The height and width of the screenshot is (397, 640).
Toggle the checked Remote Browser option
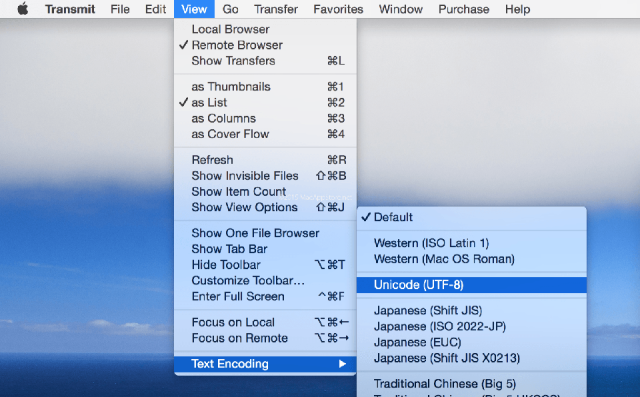point(265,45)
